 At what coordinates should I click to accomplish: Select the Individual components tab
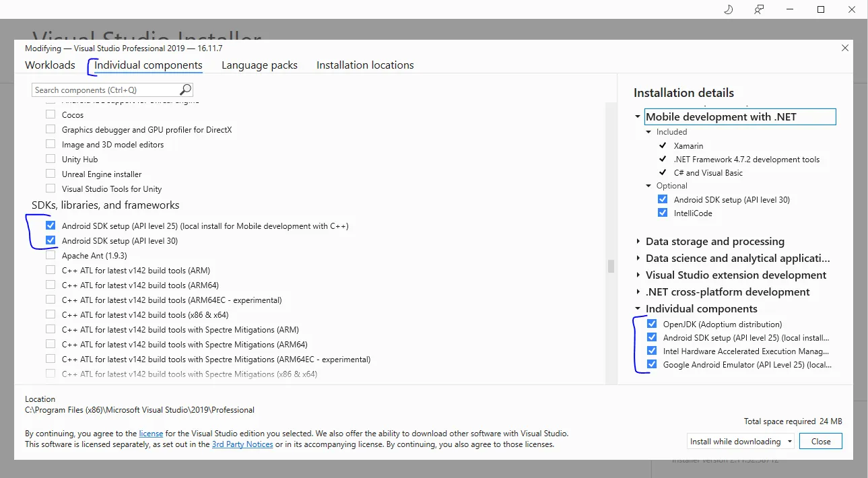pyautogui.click(x=148, y=65)
